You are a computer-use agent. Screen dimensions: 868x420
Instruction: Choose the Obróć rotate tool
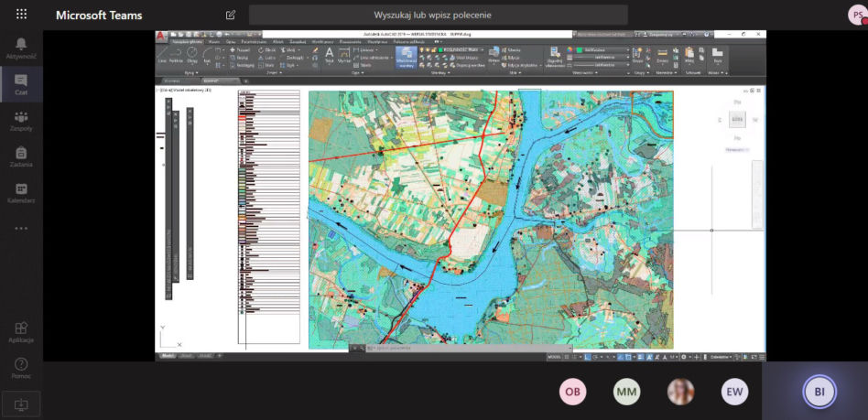[266, 49]
